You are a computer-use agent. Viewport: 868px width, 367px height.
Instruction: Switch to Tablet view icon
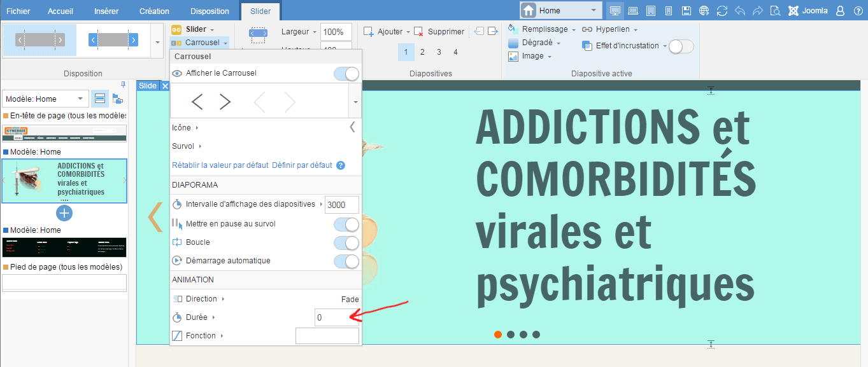point(651,11)
